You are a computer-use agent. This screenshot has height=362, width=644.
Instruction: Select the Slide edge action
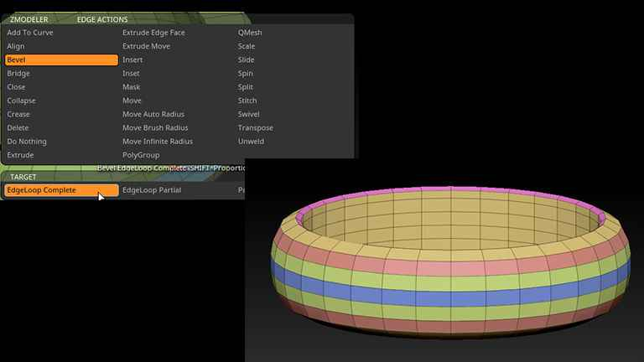pos(246,60)
